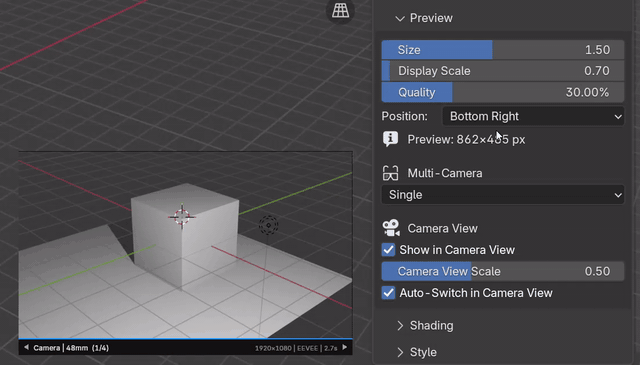Open the Multi-Camera Single dropdown
Viewport: 640px width, 365px height.
click(x=503, y=195)
